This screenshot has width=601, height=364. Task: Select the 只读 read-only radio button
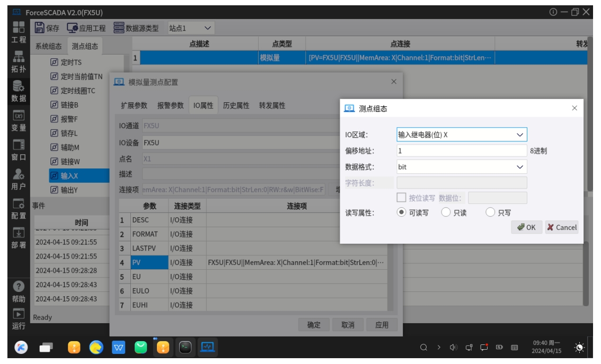pos(446,212)
